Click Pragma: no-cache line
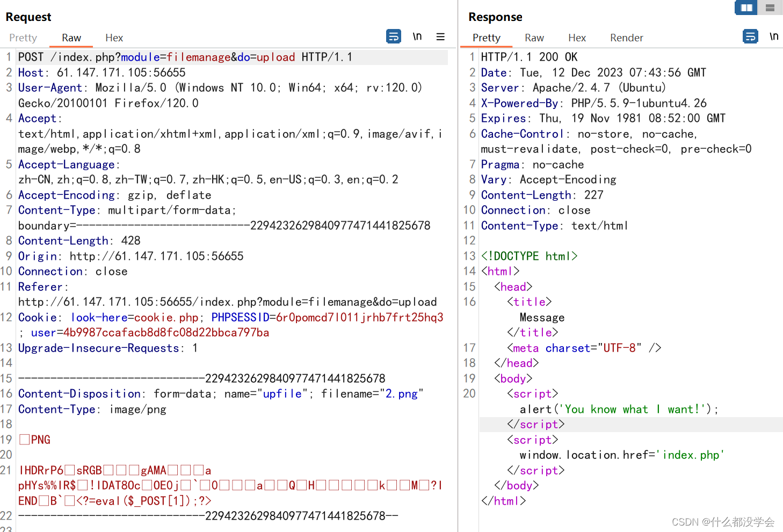The height and width of the screenshot is (532, 783). click(532, 164)
